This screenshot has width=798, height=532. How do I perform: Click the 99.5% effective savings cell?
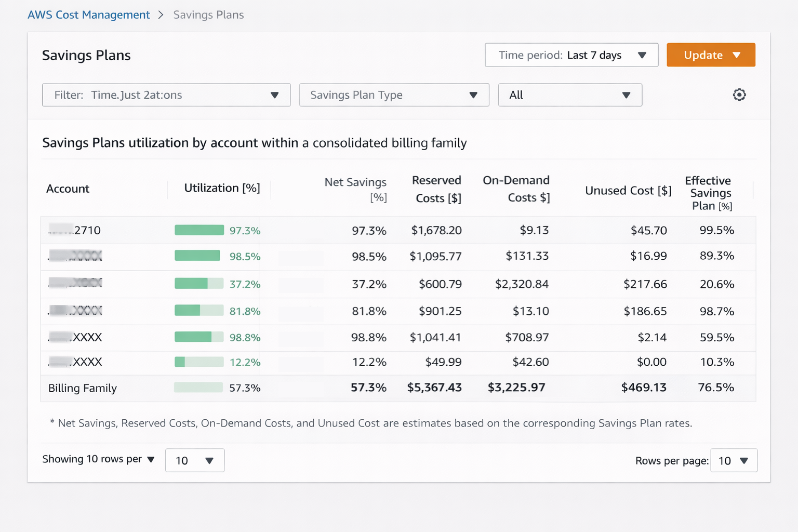[x=717, y=230]
